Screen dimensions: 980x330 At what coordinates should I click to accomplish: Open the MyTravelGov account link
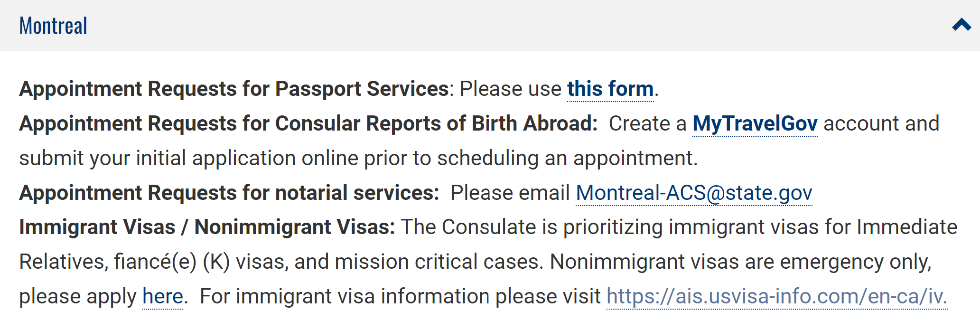point(755,123)
